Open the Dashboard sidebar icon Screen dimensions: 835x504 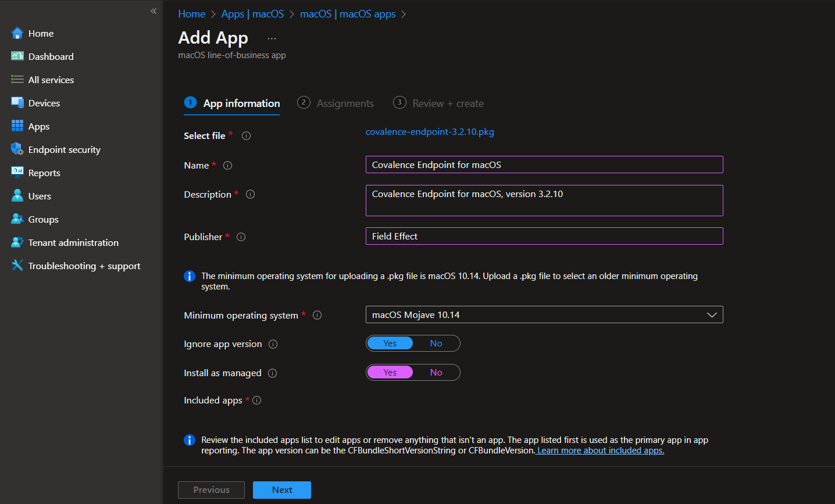(17, 56)
